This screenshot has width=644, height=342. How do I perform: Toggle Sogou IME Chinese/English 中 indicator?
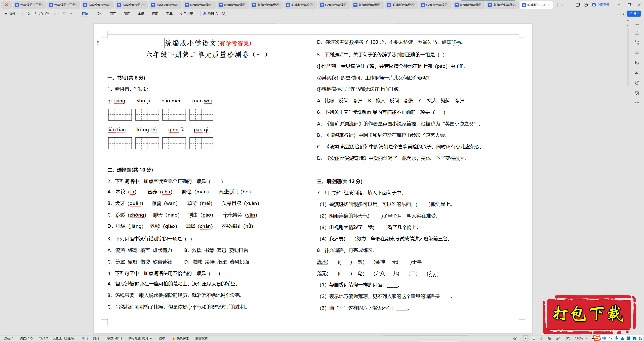point(604,338)
